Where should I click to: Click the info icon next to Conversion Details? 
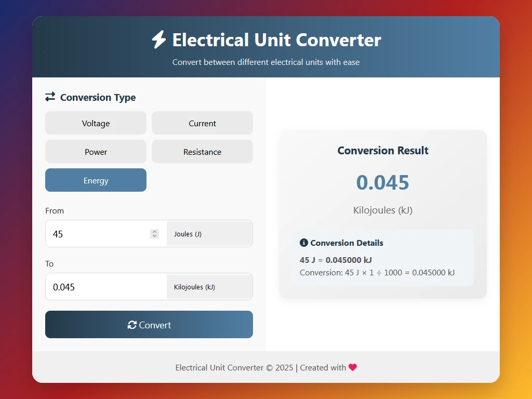(x=304, y=243)
